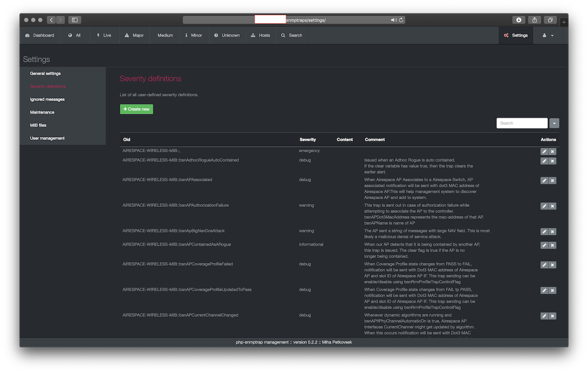Image resolution: width=588 pixels, height=373 pixels.
Task: Reload the page with the refresh icon
Action: 401,20
